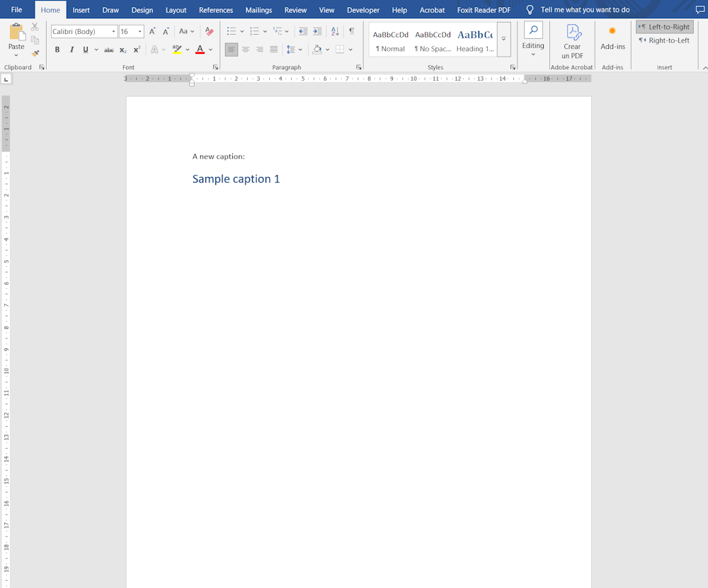This screenshot has height=588, width=708.
Task: Click the Multilevel list icon
Action: [278, 31]
